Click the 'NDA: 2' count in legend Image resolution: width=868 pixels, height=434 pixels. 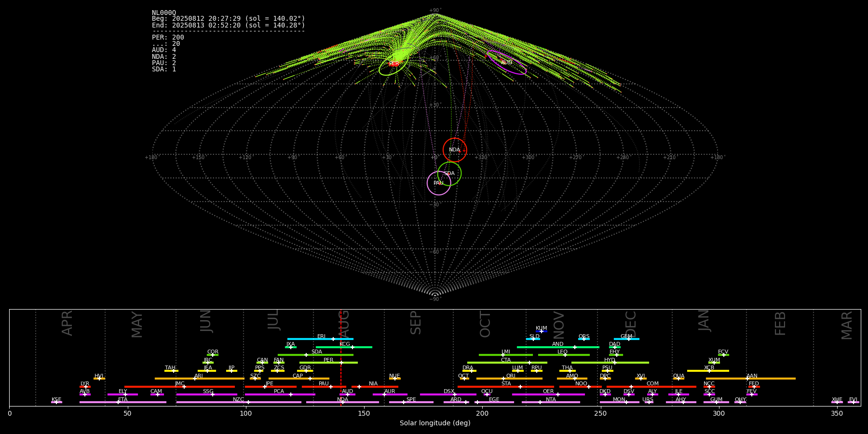164,57
